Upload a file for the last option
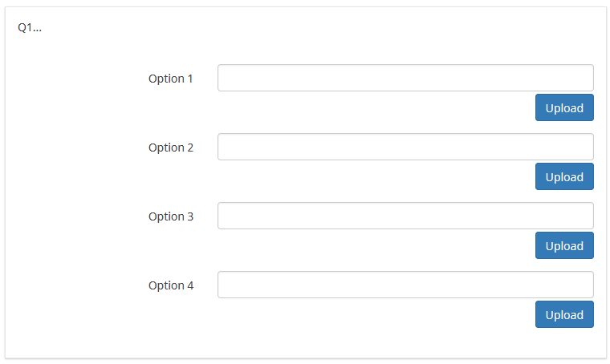This screenshot has width=610, height=364. tap(564, 314)
